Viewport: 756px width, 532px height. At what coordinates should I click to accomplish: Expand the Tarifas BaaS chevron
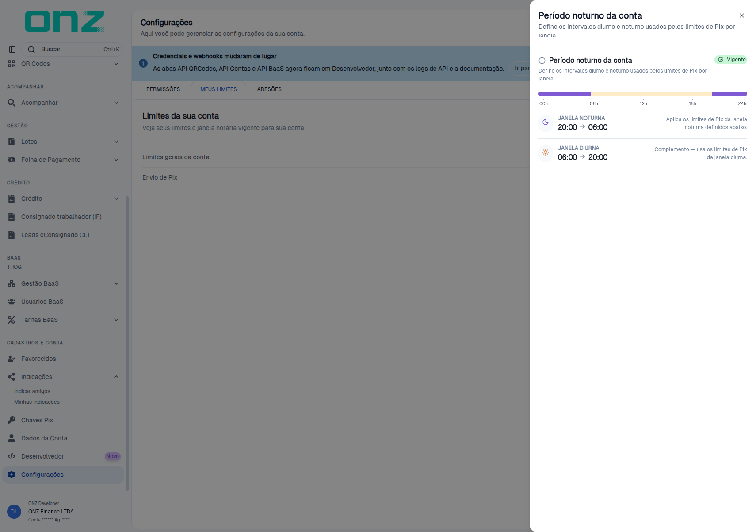116,320
